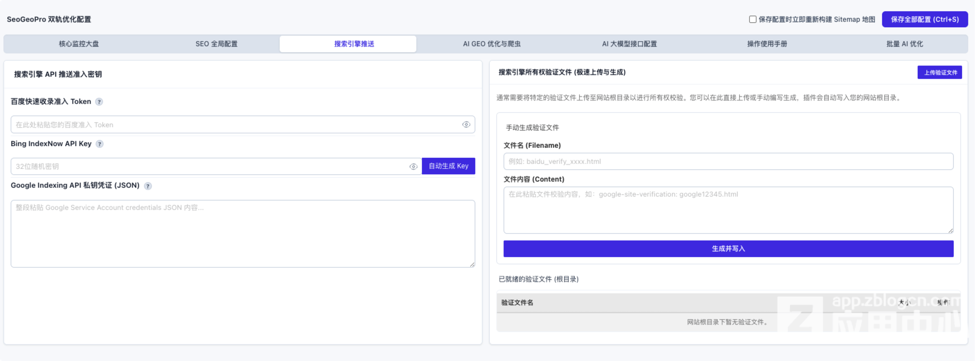980x361 pixels.
Task: Switch to SEO 全局配置 tab
Action: (x=217, y=44)
